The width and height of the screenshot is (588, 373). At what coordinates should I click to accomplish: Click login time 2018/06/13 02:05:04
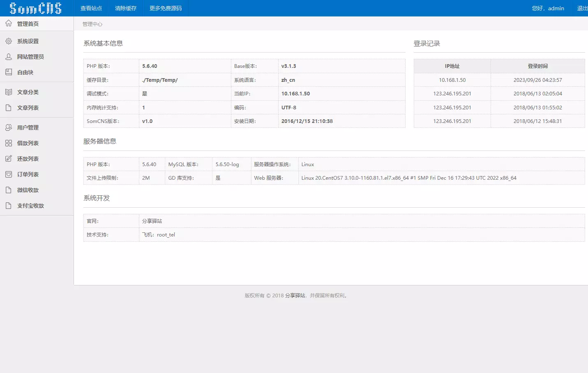(537, 94)
